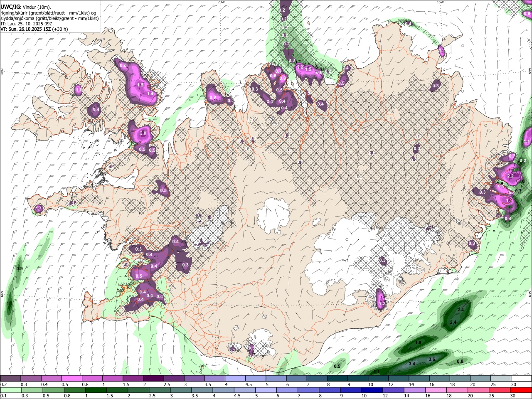Select the 'slydda/snjókoma' snow legend description line

49,18
